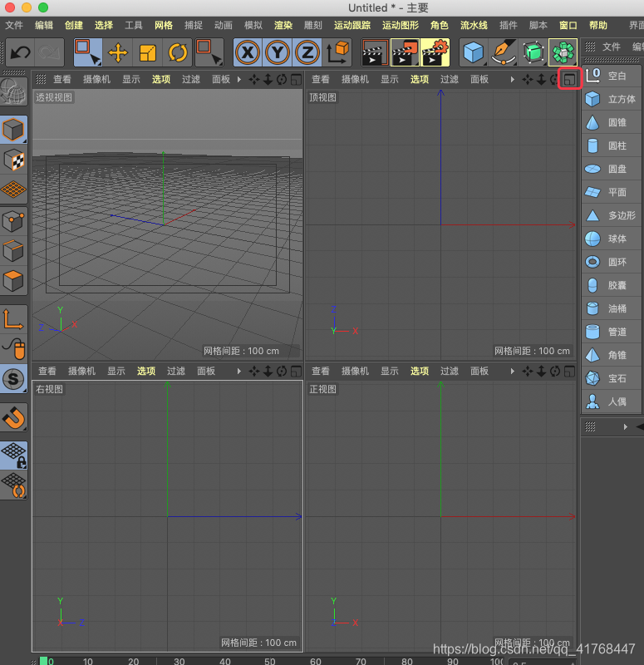Switch to Model mode cube icon
This screenshot has width=644, height=665.
[x=13, y=130]
